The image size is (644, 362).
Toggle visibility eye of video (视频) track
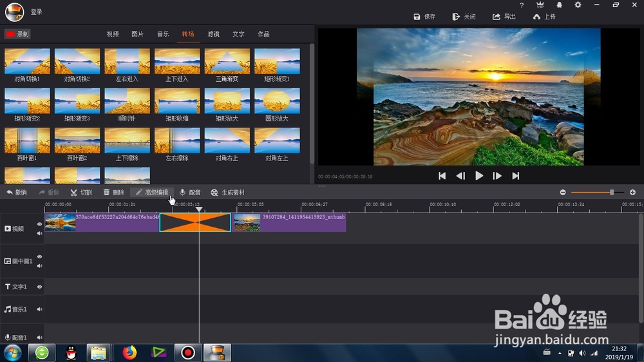pos(39,224)
